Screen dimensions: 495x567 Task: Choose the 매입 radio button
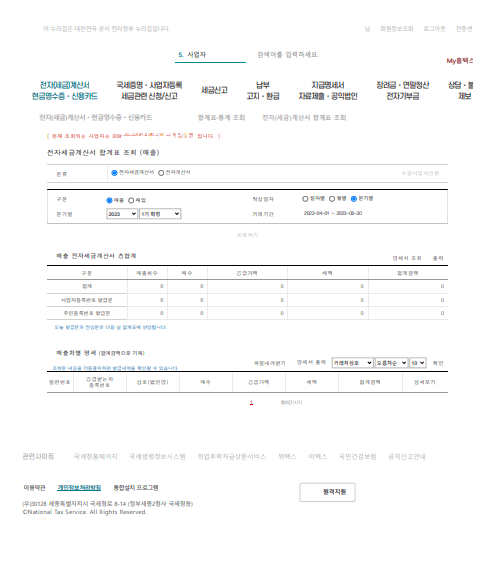click(x=131, y=200)
